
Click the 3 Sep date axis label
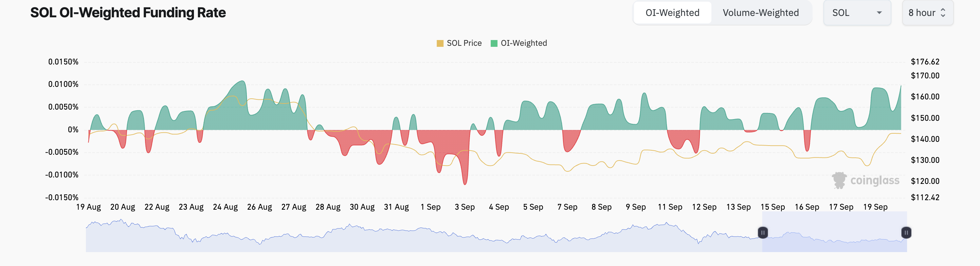[465, 207]
